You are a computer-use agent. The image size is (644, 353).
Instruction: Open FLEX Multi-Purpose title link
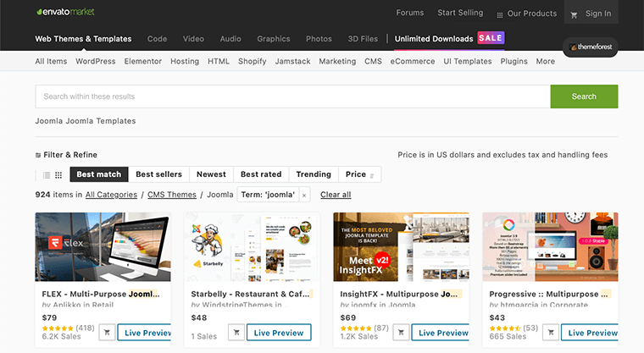pos(101,294)
